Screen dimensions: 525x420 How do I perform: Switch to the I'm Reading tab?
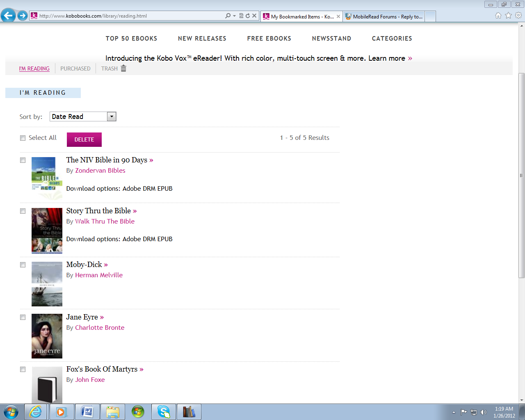(x=34, y=68)
